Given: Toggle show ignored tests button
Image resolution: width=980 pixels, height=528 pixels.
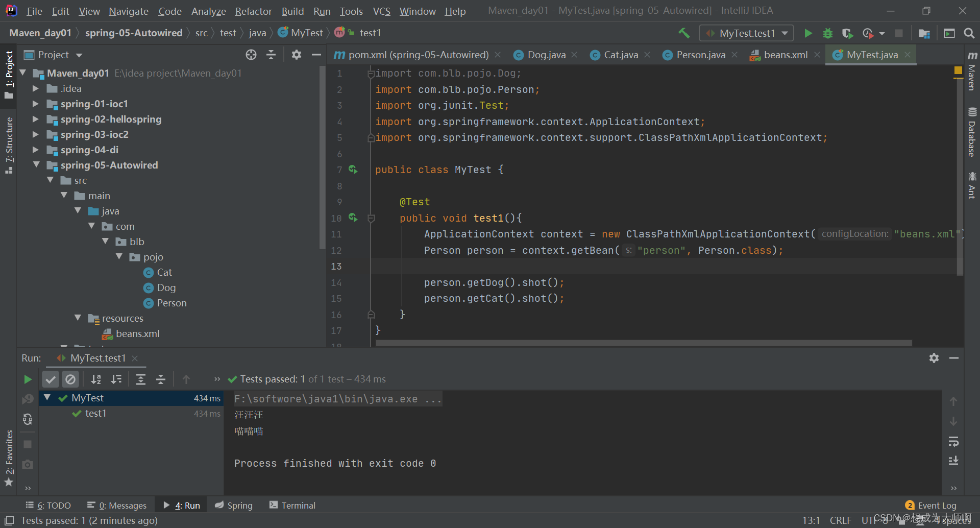Looking at the screenshot, I should 70,379.
